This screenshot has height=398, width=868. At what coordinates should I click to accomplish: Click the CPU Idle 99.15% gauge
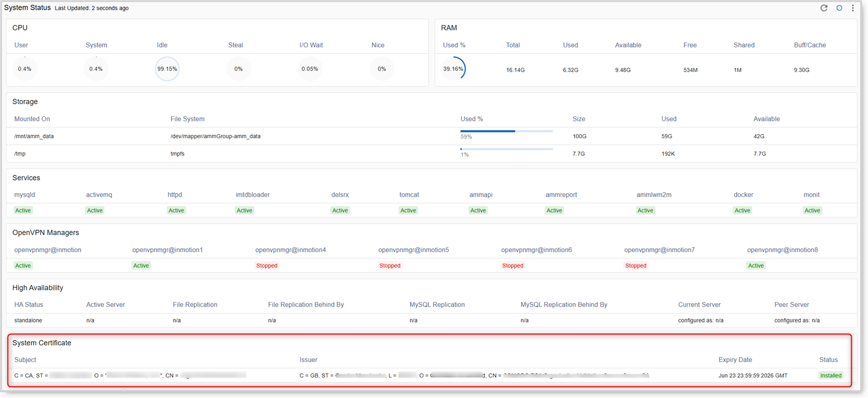(167, 69)
